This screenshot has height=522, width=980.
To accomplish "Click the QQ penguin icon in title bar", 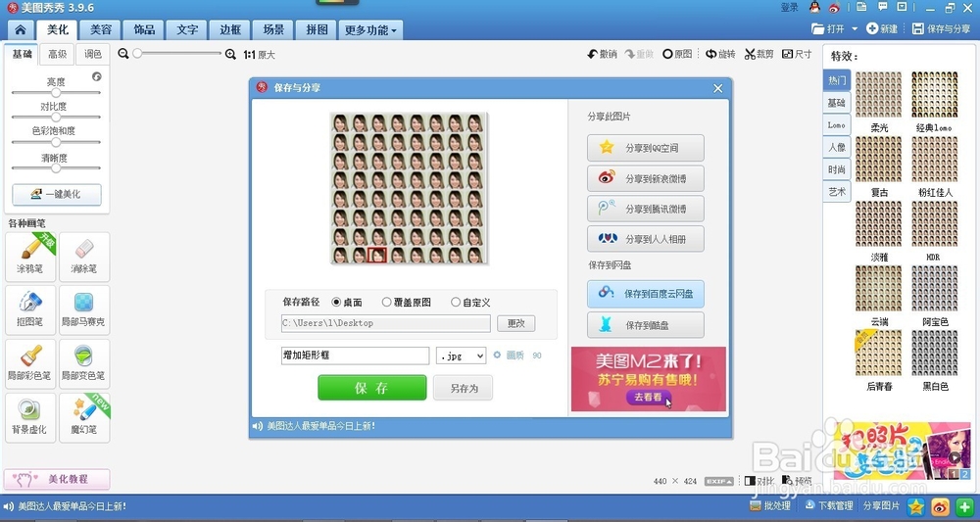I will [814, 8].
